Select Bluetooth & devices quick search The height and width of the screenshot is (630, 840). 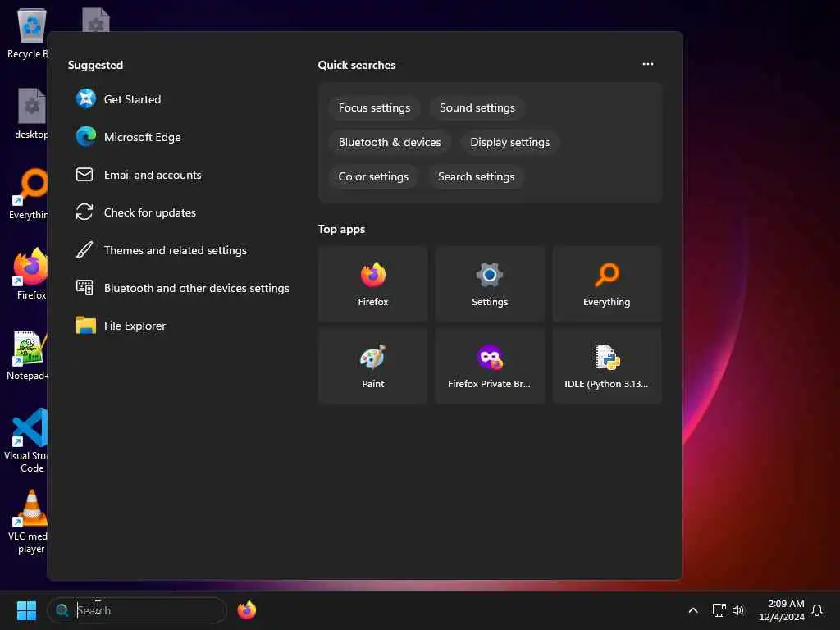(390, 142)
